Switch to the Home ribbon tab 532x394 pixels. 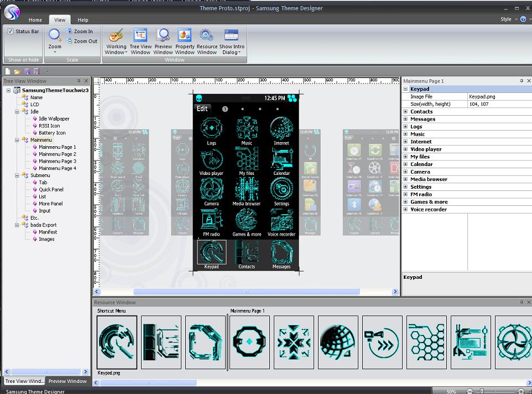click(x=35, y=20)
